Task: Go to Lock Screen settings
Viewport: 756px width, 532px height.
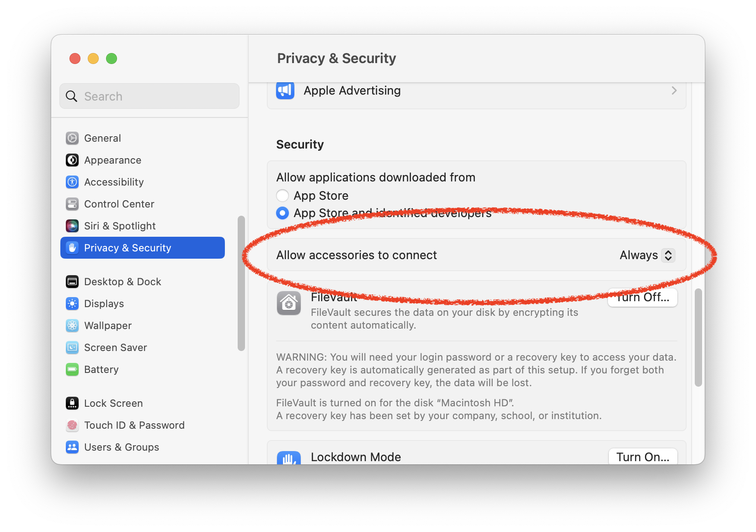Action: [x=113, y=403]
